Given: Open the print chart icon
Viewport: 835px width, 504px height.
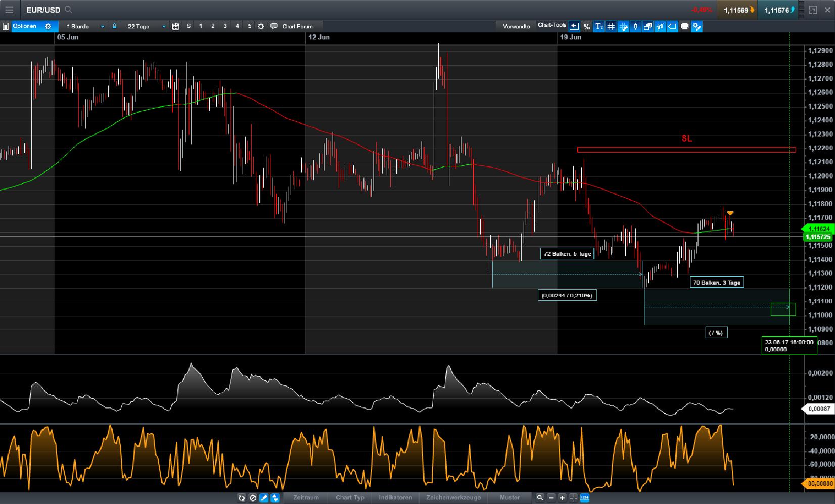Looking at the screenshot, I should click(x=685, y=26).
